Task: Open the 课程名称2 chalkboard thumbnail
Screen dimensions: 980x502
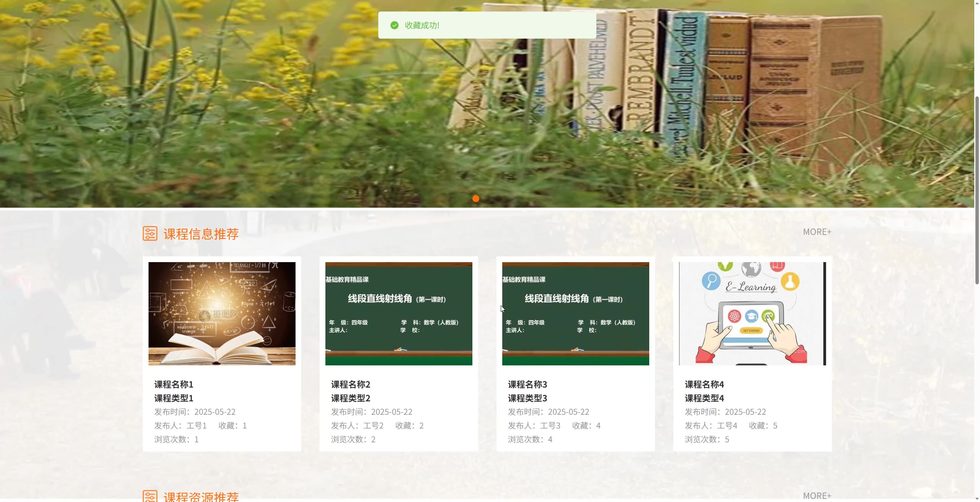Action: pos(399,313)
